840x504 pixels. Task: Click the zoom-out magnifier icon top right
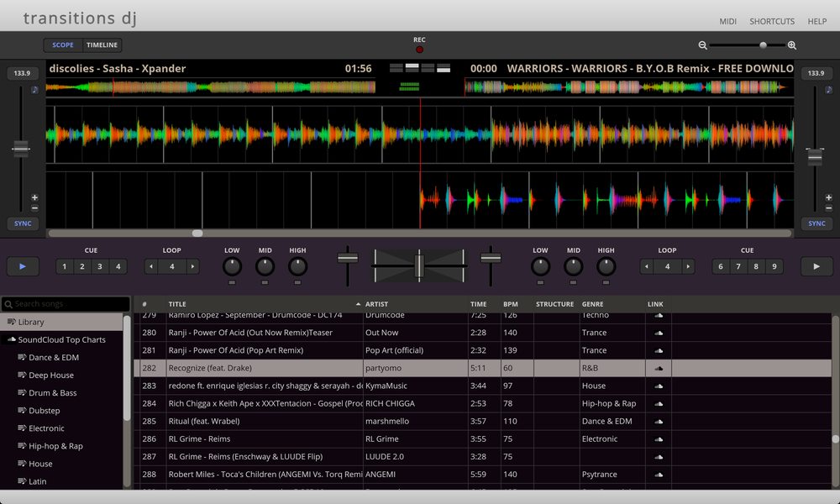(x=703, y=45)
